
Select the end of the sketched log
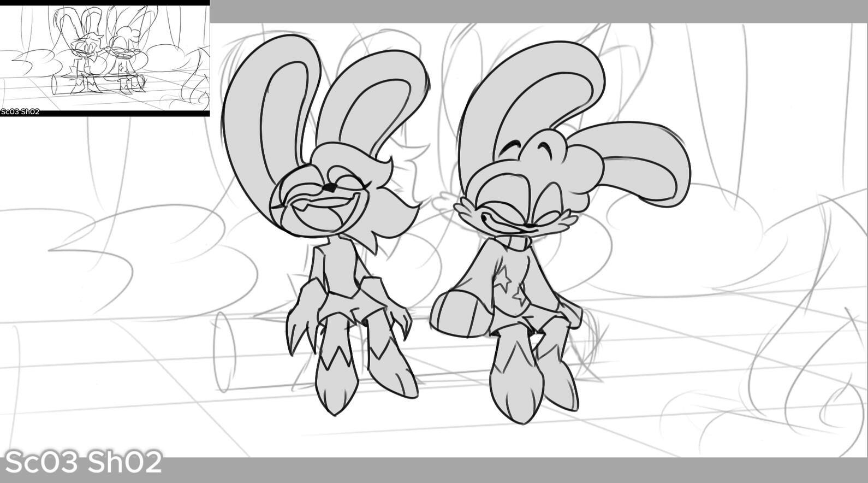[223, 351]
